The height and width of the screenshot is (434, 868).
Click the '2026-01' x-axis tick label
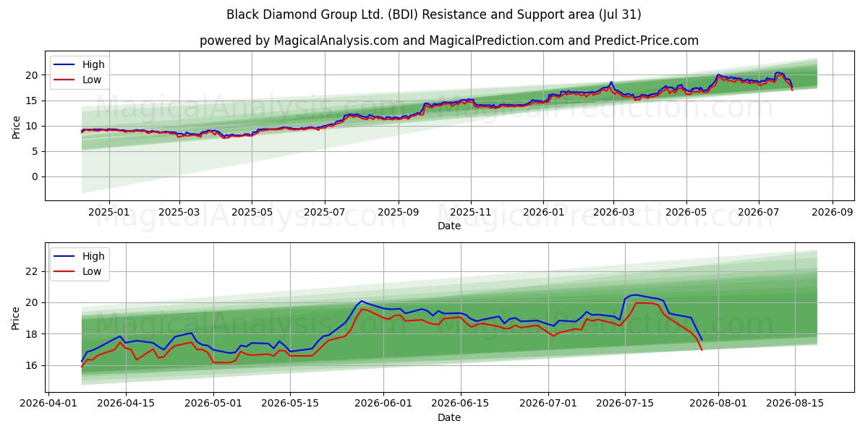[543, 211]
